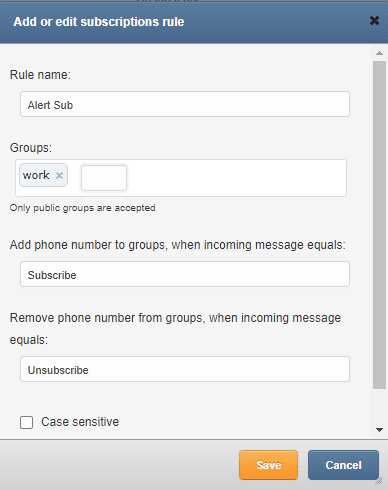Click the dialog resize grip corner
The image size is (388, 490).
379,481
